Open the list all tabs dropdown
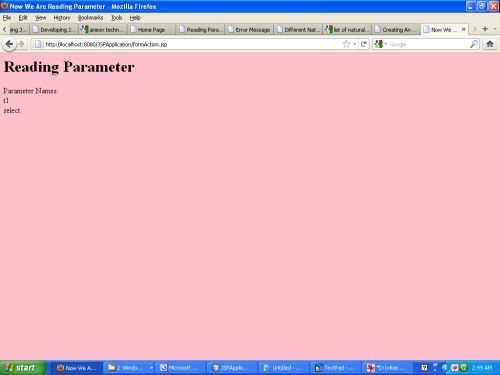This screenshot has height=375, width=500. 495,29
